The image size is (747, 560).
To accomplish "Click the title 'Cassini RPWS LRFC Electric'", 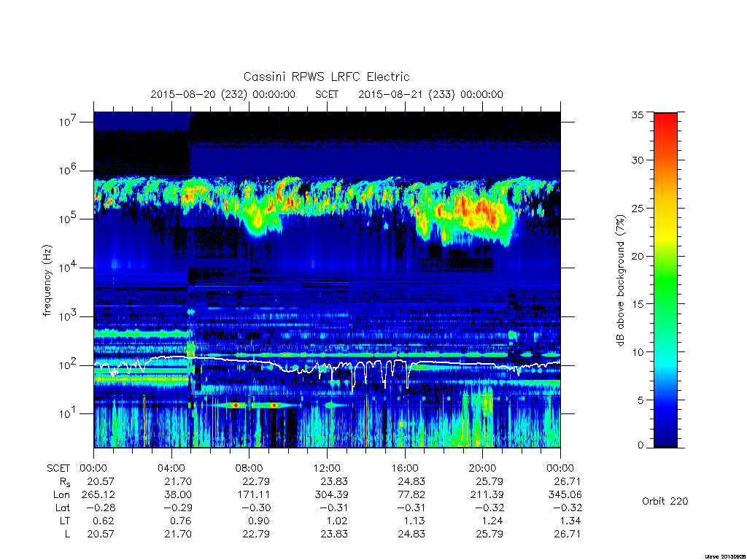I will click(x=326, y=77).
